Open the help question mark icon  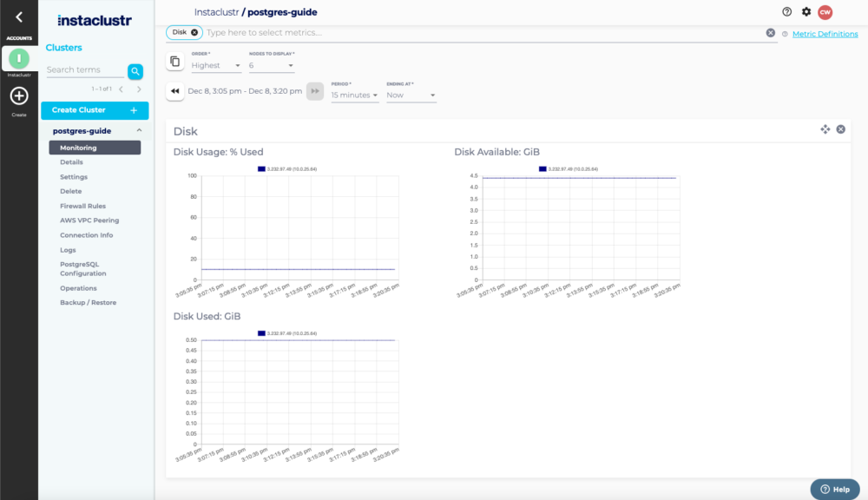(x=786, y=12)
